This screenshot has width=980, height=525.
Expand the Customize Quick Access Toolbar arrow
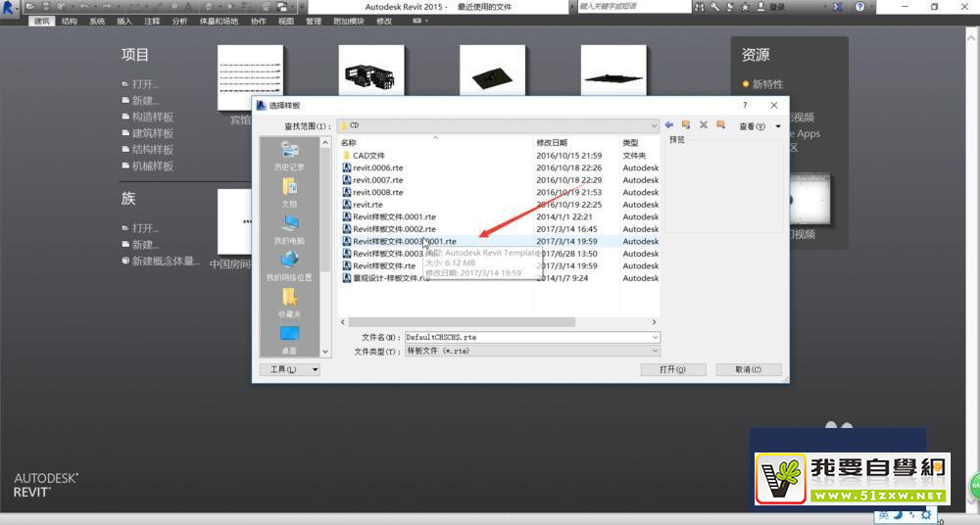coord(302,7)
